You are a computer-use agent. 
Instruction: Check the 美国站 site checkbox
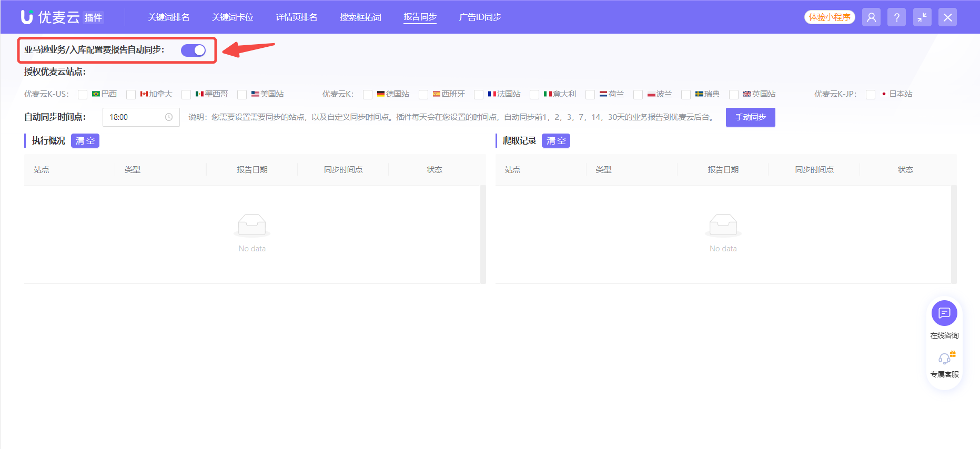tap(242, 95)
